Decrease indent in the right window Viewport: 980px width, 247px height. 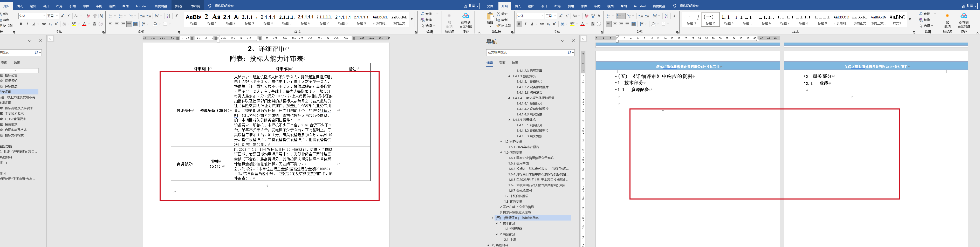641,16
